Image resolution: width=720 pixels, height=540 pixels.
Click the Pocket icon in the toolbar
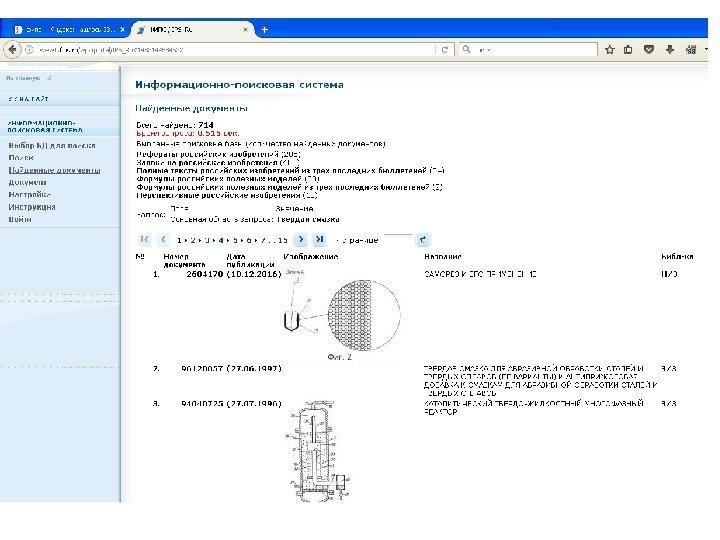coord(649,50)
